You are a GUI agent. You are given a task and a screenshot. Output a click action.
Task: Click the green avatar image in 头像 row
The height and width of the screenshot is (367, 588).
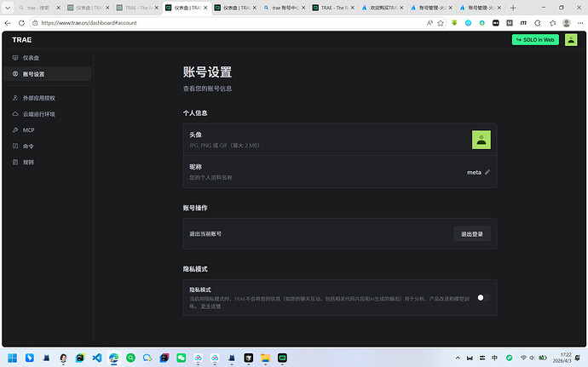tap(481, 139)
